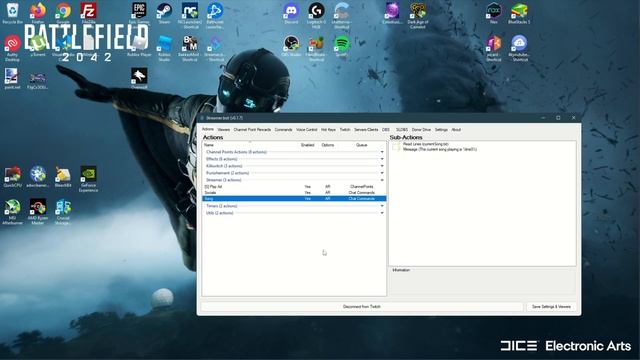Expand the Streamer actions group
This screenshot has height=360, width=640.
coord(382,180)
